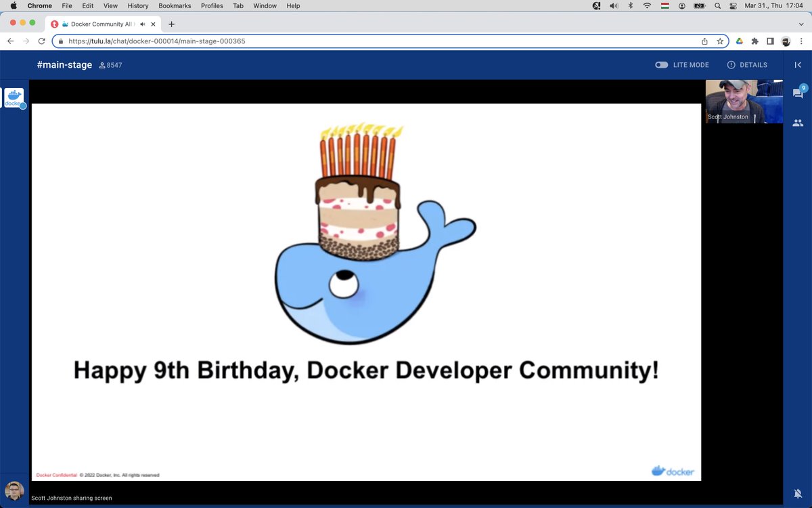Open the Edit menu

coord(88,5)
